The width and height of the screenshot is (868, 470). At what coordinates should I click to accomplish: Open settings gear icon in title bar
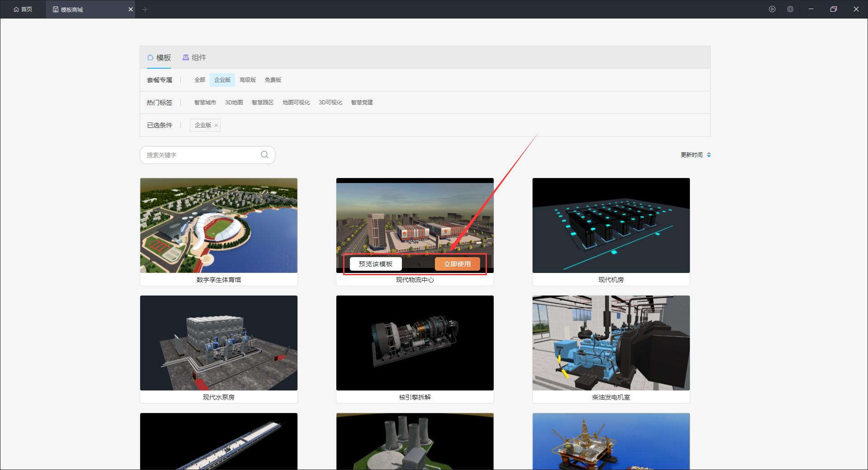tap(790, 9)
